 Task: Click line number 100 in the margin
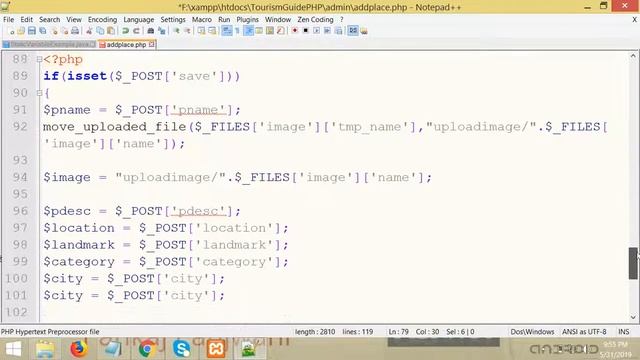(16, 278)
